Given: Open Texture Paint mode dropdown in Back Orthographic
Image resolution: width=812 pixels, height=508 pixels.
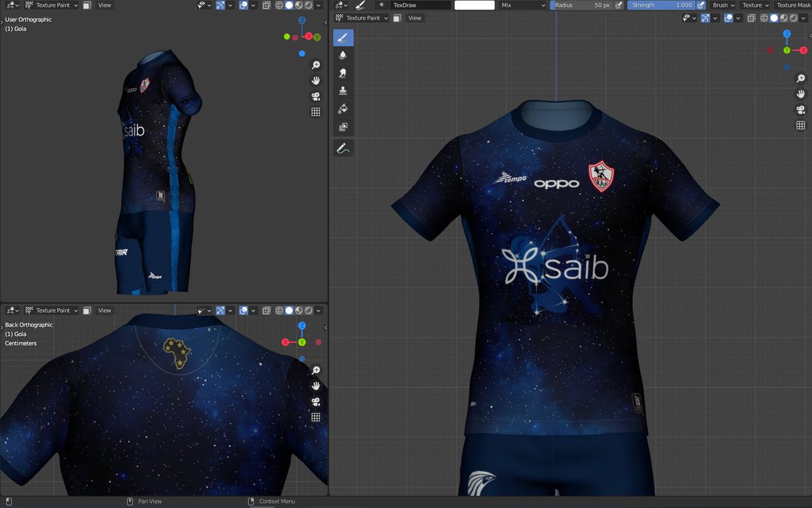Looking at the screenshot, I should pos(51,310).
